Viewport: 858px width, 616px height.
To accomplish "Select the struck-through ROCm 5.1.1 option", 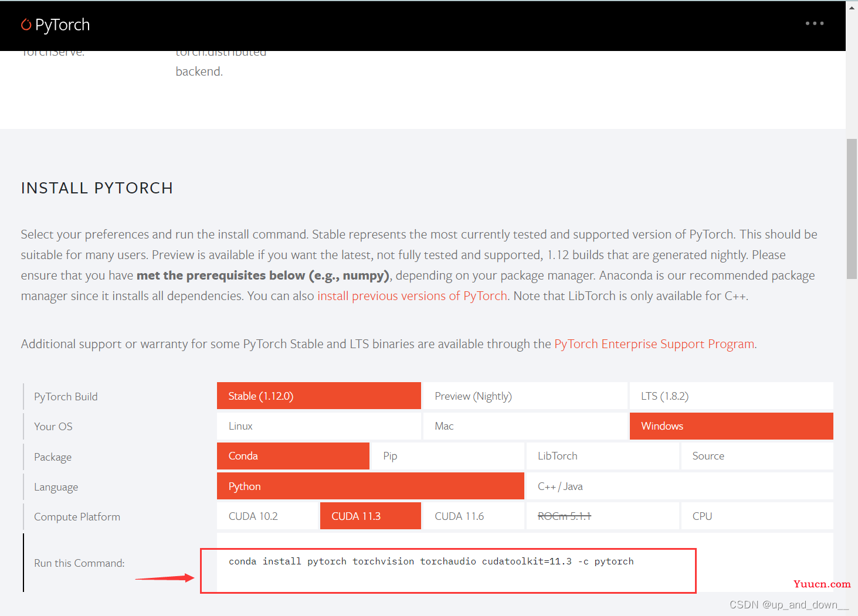I will tap(603, 516).
